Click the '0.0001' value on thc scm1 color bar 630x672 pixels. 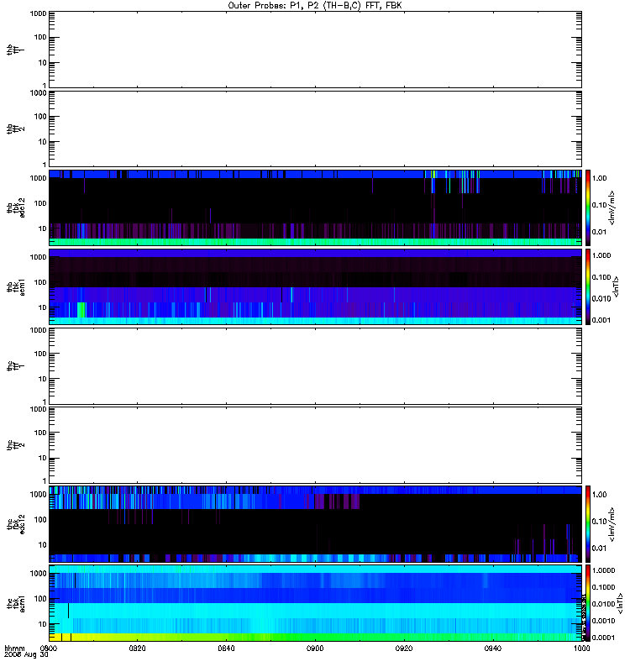point(603,638)
